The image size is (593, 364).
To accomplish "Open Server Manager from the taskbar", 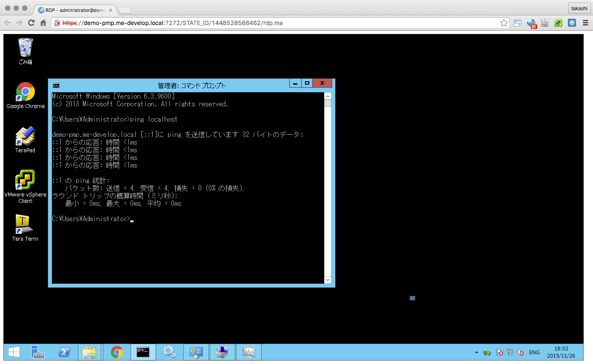I will [38, 352].
